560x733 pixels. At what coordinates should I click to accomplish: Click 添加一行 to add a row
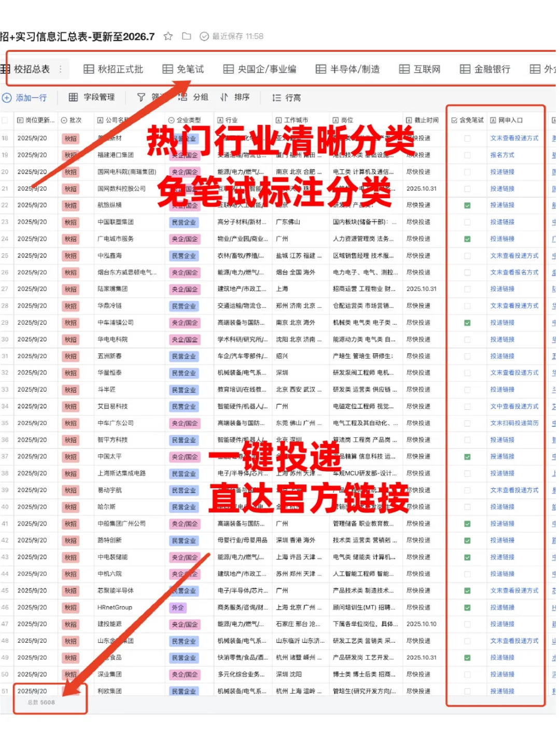(24, 98)
